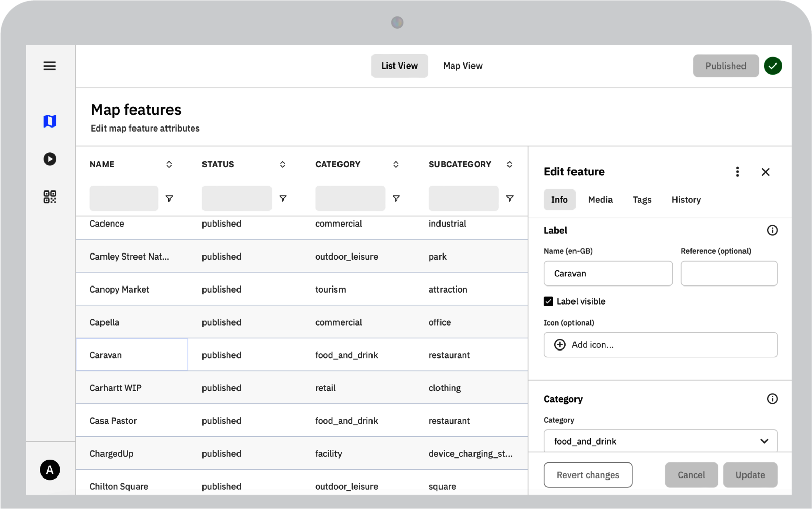Switch to Map View
Image resolution: width=812 pixels, height=509 pixels.
coord(463,66)
